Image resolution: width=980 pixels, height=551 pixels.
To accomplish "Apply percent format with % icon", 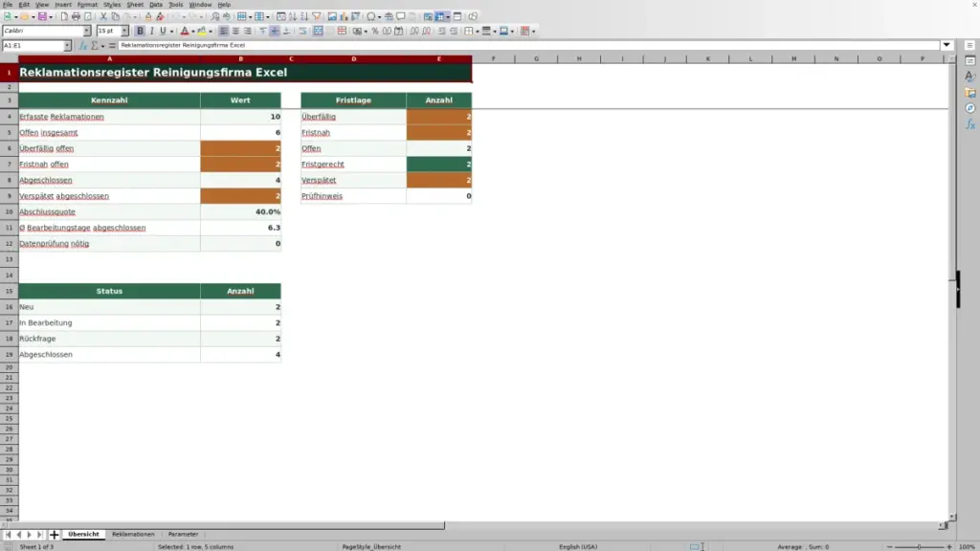I will 375,32.
